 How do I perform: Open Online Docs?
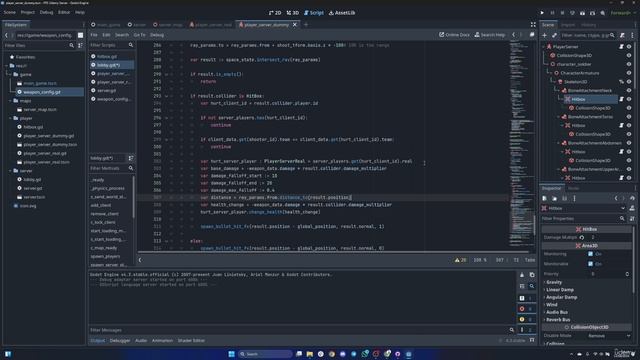coord(454,35)
